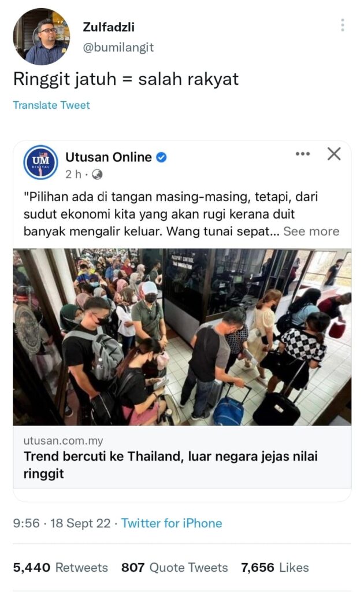View the 5,440 Retweets list

click(60, 568)
